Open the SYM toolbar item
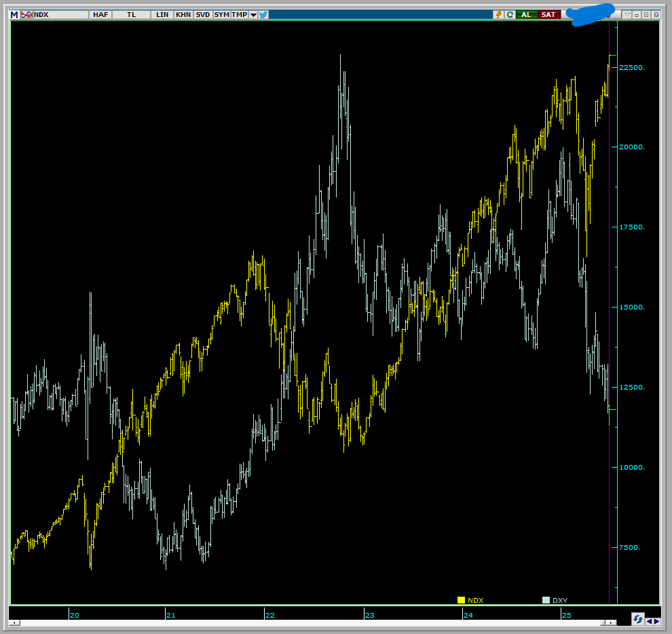 point(222,14)
